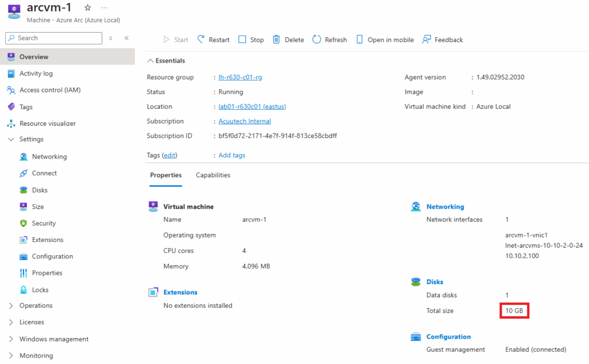Click the Access control (IAM) icon

click(12, 90)
